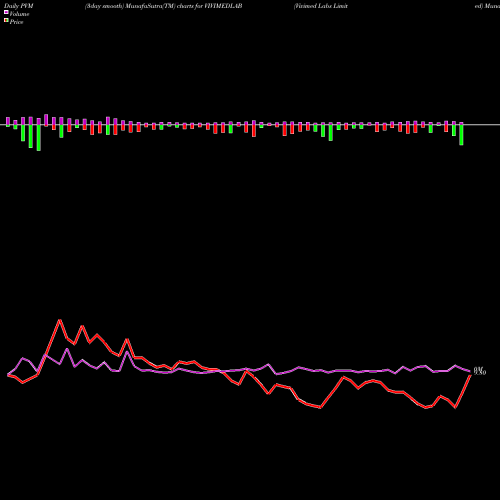
Task: Click the last green volume bar
Action: [x=461, y=135]
